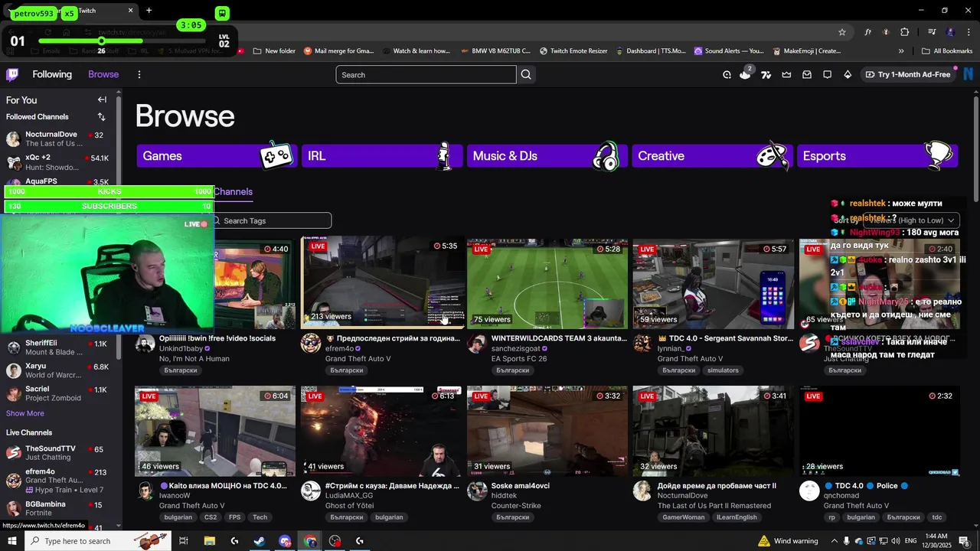Select the Live Channels tab
Screen dimensions: 980x551
pyautogui.click(x=233, y=192)
